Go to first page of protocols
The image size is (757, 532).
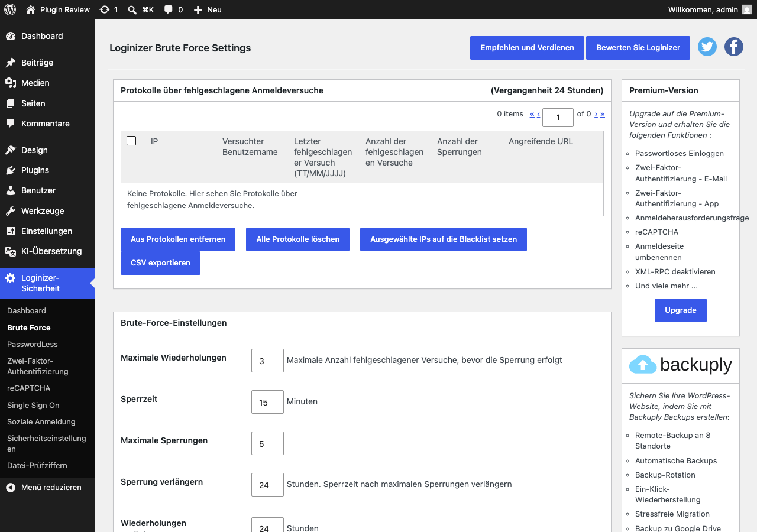coord(532,114)
